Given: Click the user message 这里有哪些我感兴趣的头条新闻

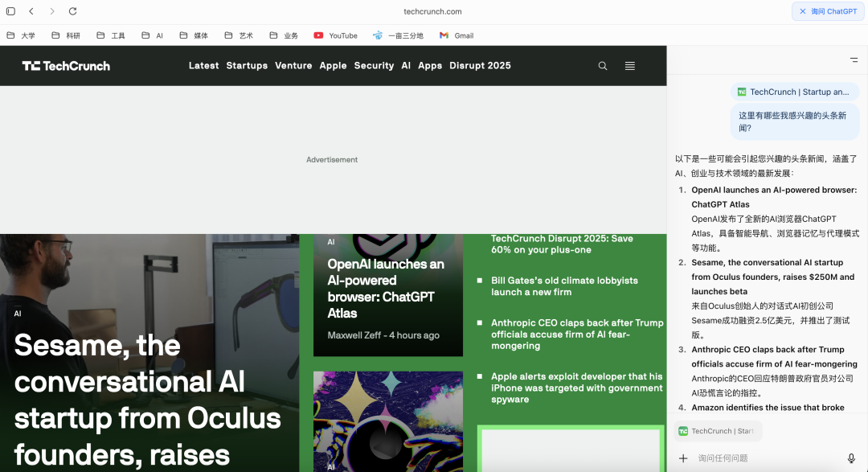Looking at the screenshot, I should coord(795,122).
